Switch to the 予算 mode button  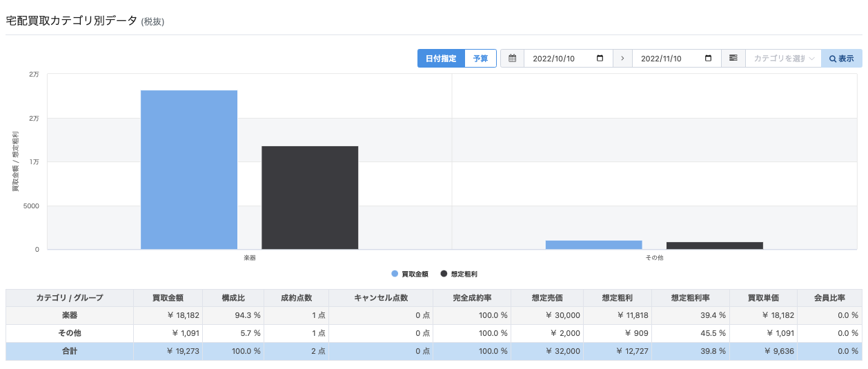480,59
